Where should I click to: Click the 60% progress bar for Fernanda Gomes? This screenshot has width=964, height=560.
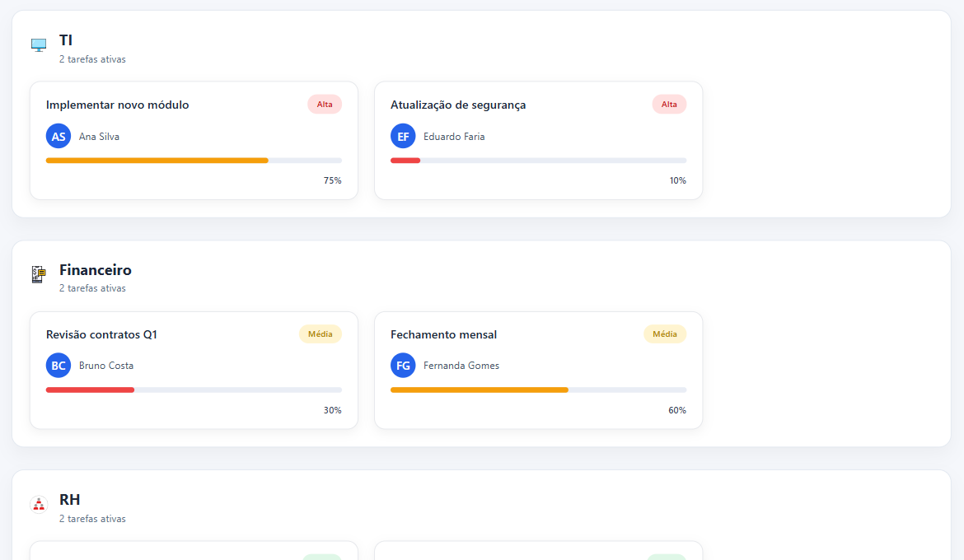coord(538,390)
